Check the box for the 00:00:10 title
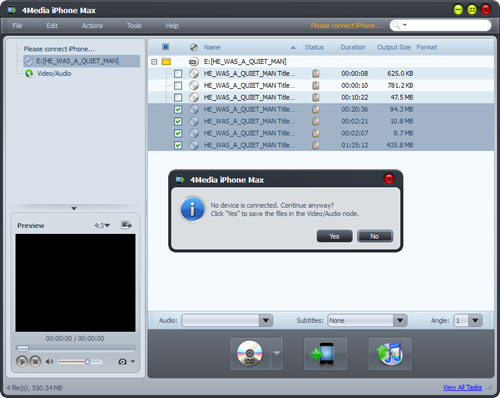This screenshot has width=500, height=398. click(x=178, y=85)
